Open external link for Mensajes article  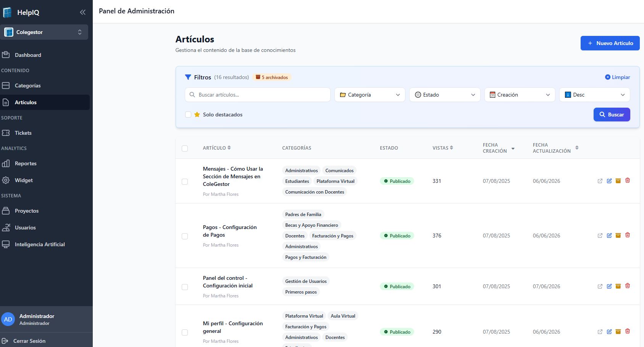pyautogui.click(x=600, y=181)
